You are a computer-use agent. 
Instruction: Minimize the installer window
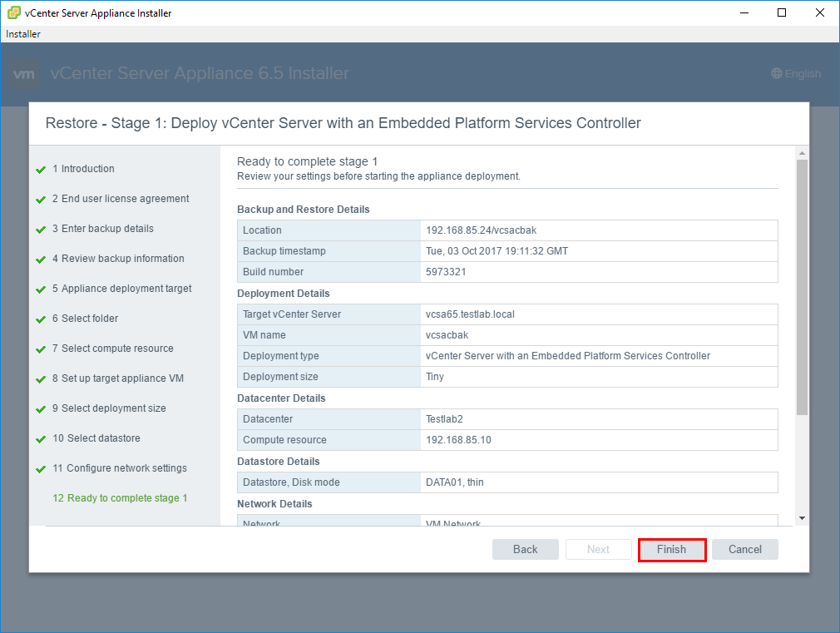tap(744, 12)
